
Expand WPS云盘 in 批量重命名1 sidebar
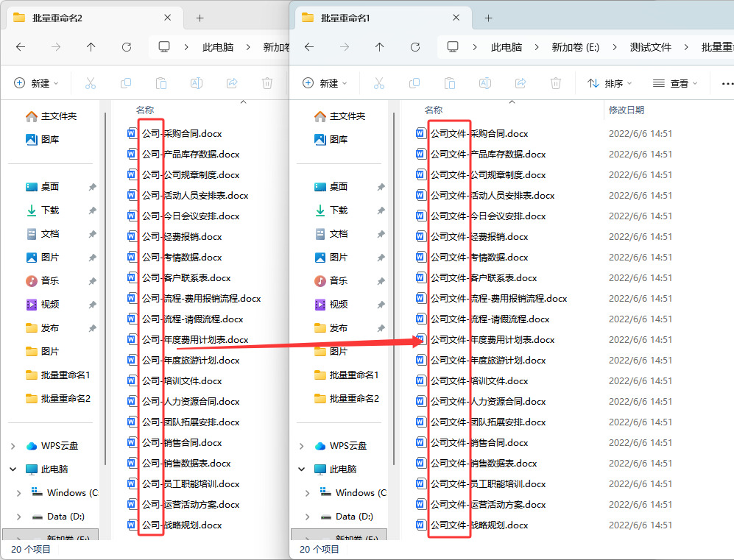pyautogui.click(x=301, y=446)
